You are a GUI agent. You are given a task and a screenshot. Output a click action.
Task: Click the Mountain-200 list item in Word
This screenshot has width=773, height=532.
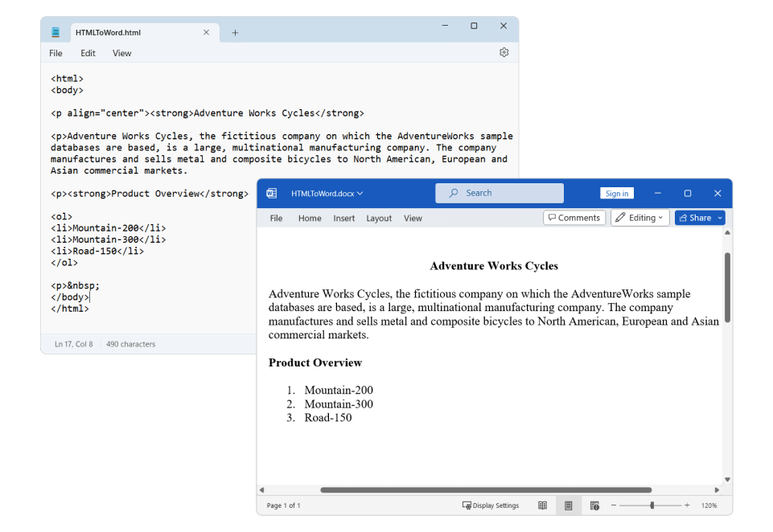coord(339,390)
